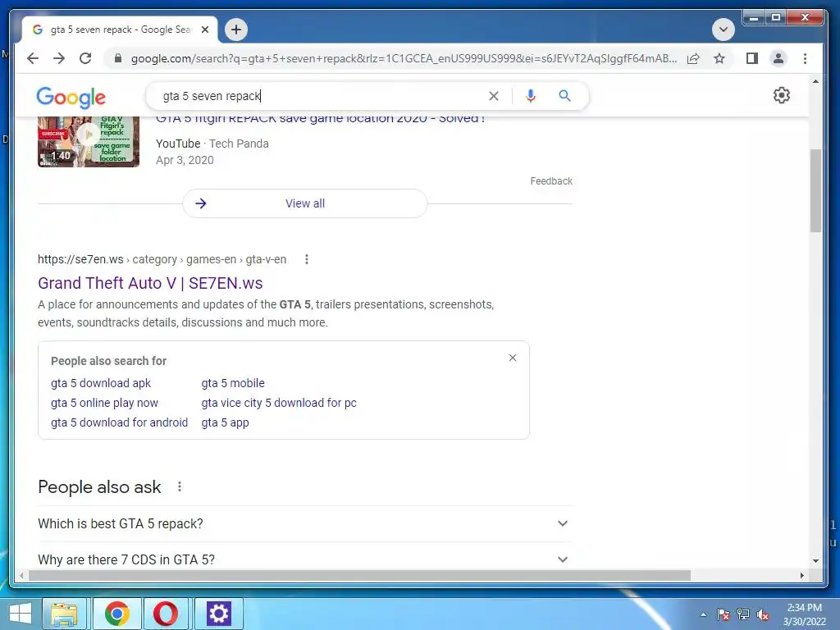
Task: Open the taskbar clock and date
Action: (804, 614)
